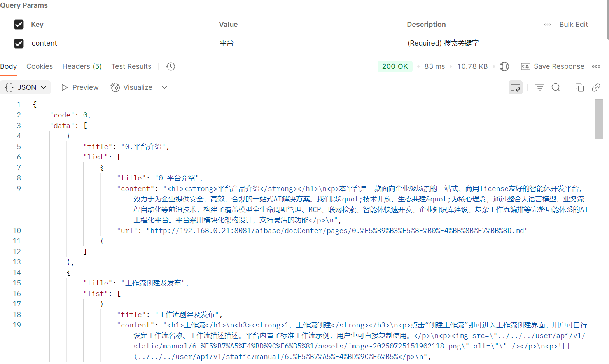
Task: Open the Test Results tab
Action: (x=131, y=66)
